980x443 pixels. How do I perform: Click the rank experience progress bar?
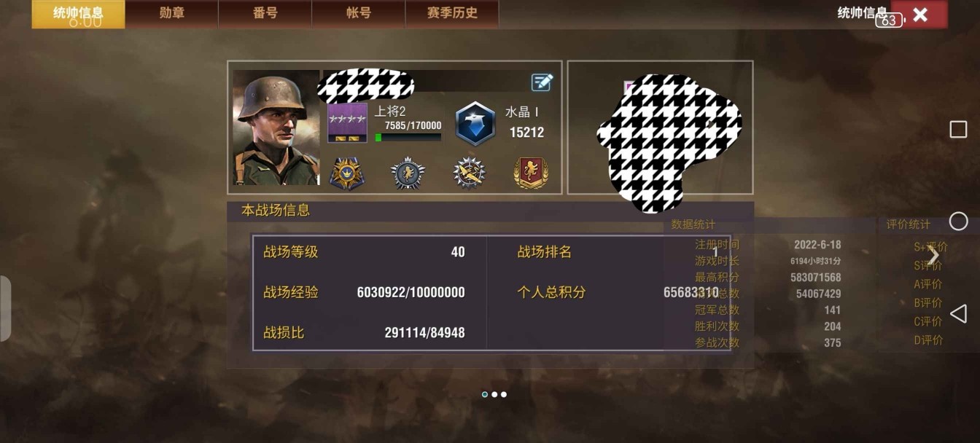pos(408,137)
